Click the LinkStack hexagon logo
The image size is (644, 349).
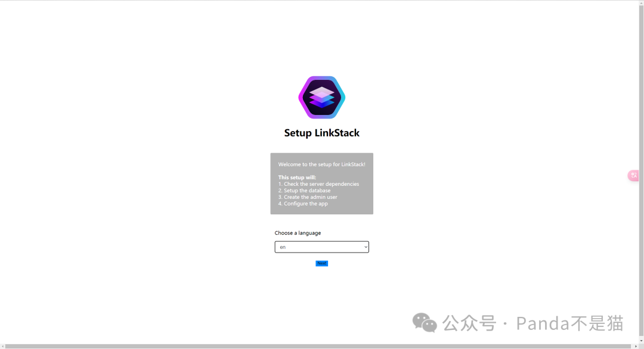point(321,97)
